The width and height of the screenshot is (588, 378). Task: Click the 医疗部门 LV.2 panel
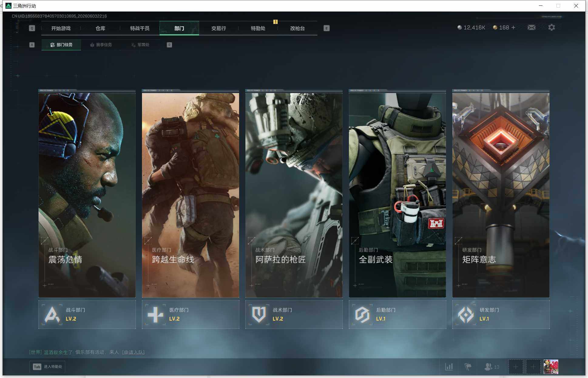(191, 315)
